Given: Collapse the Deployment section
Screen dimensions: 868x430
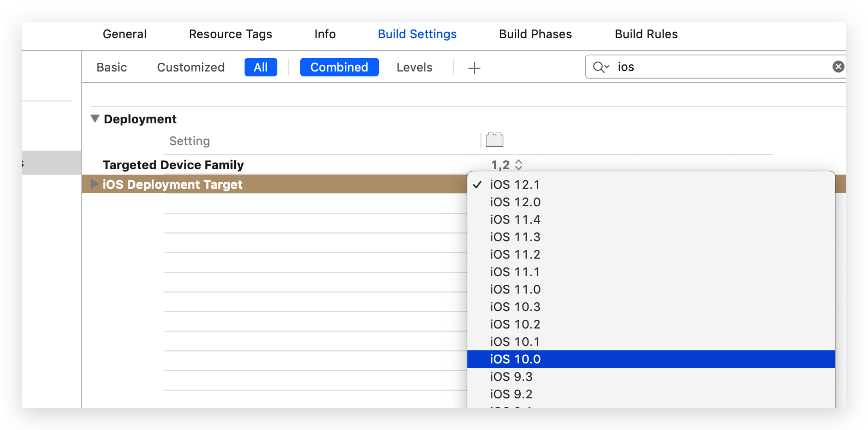Looking at the screenshot, I should point(95,118).
